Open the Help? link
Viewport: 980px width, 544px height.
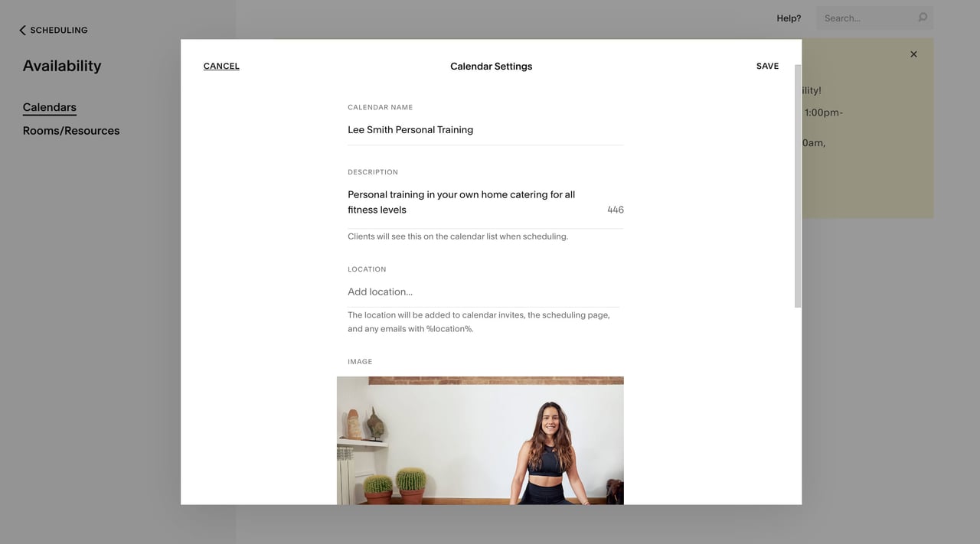[788, 17]
